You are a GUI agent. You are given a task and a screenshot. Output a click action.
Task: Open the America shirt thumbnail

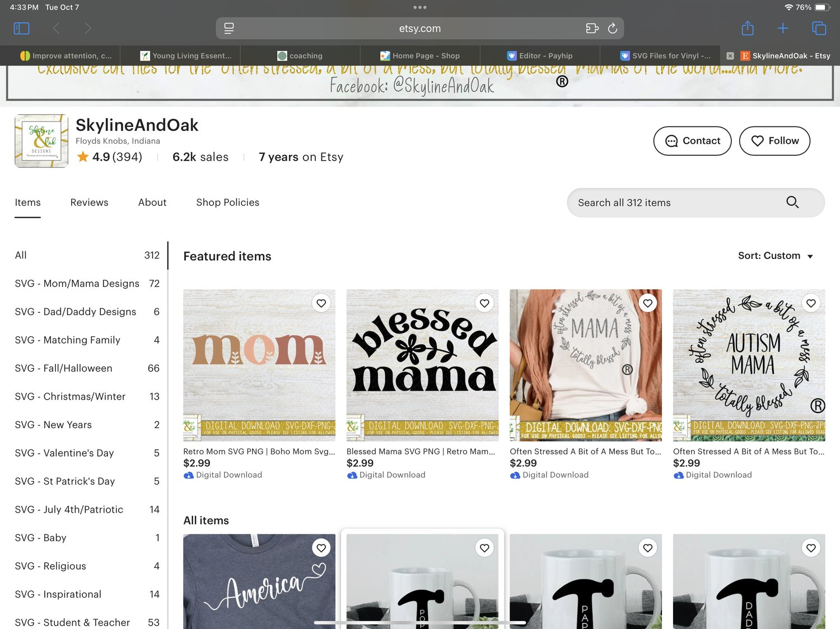tap(259, 581)
